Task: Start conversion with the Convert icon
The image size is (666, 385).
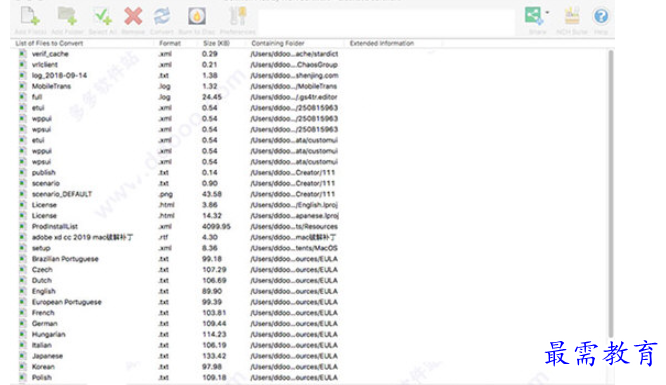Action: (x=162, y=16)
